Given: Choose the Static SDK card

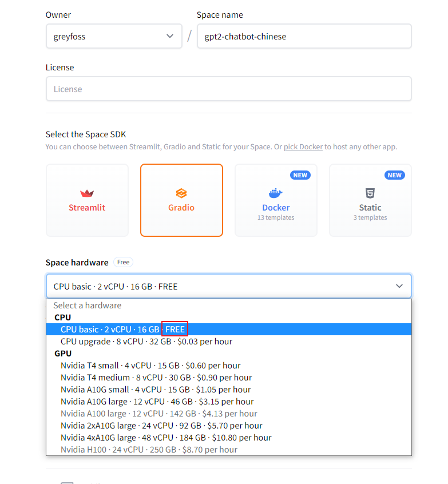Looking at the screenshot, I should pyautogui.click(x=370, y=200).
